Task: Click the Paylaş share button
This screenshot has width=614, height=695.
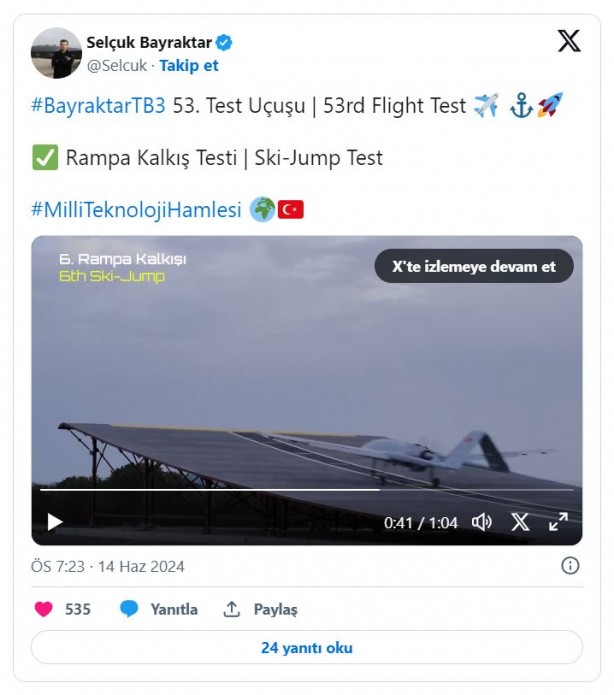Action: tap(260, 609)
